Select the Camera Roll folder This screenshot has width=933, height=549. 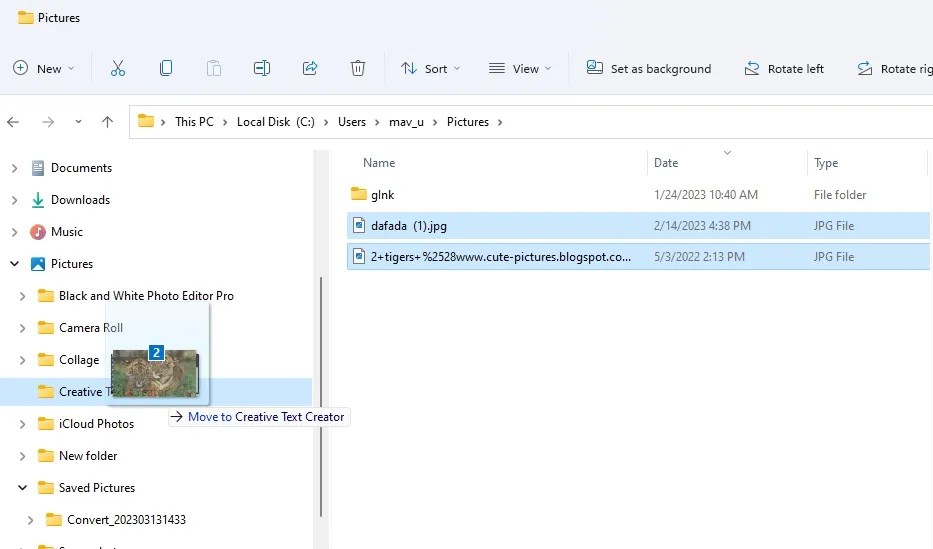[90, 328]
